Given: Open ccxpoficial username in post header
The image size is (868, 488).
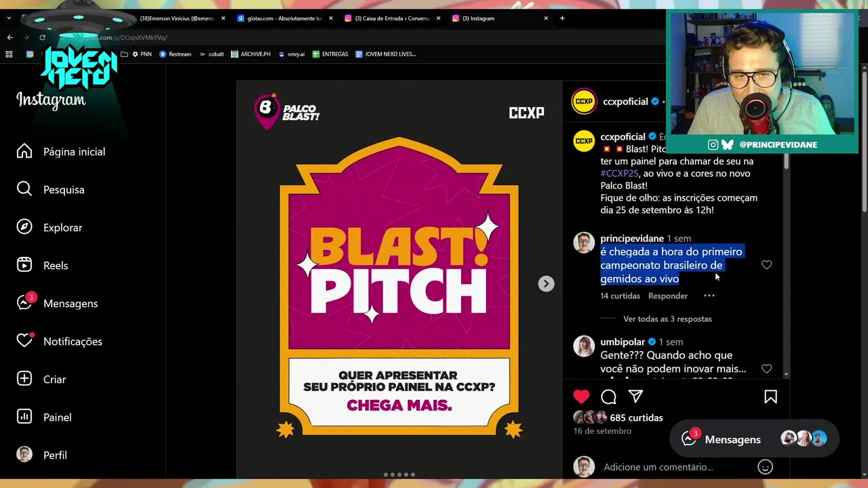Looking at the screenshot, I should pos(625,102).
